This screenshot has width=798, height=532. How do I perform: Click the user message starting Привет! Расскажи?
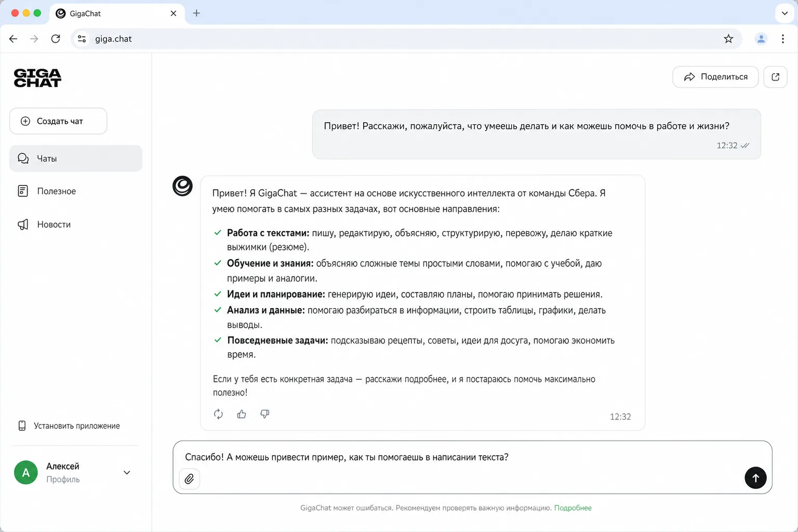(536, 134)
